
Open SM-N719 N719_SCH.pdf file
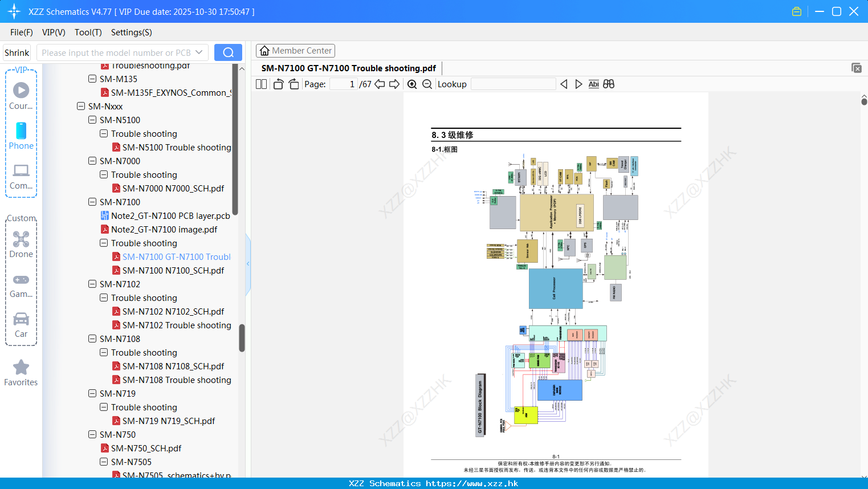pyautogui.click(x=169, y=421)
